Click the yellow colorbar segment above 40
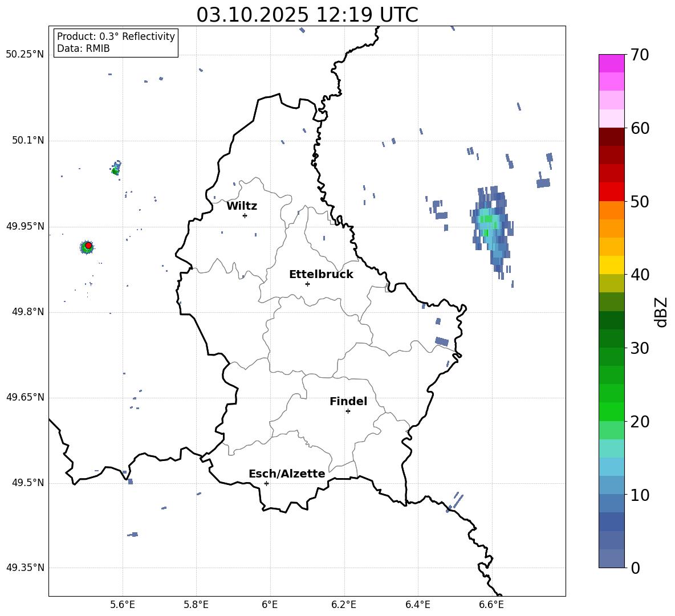 pyautogui.click(x=611, y=265)
